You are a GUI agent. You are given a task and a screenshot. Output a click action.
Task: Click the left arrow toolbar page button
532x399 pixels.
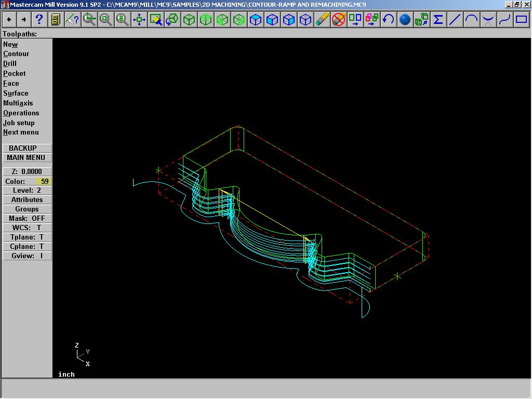pyautogui.click(x=9, y=20)
